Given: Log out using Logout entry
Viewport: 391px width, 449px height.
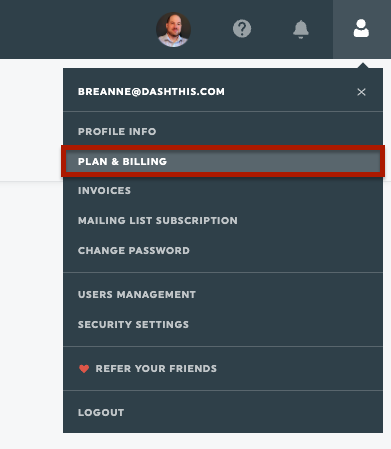Looking at the screenshot, I should (x=101, y=412).
